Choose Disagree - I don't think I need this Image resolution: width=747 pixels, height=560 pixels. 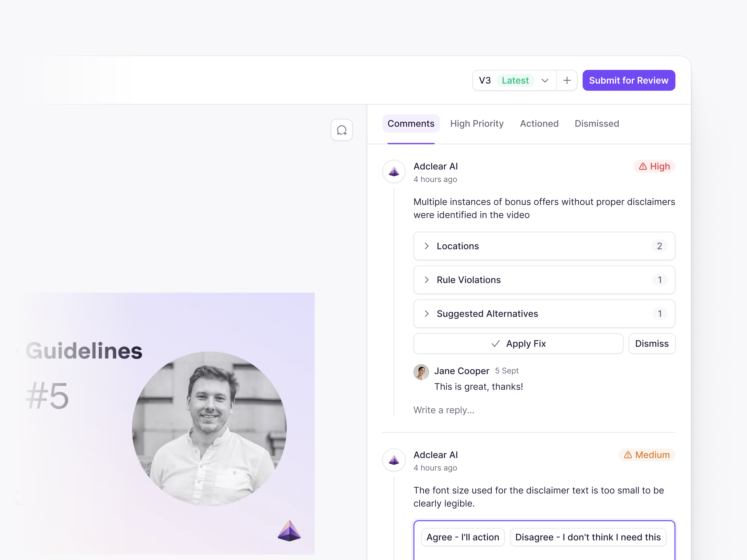[x=588, y=537]
